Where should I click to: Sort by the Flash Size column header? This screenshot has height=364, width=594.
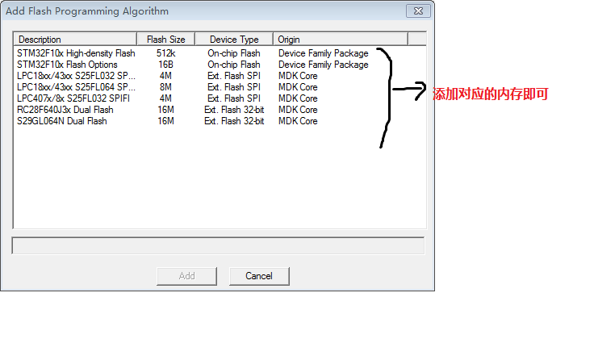[x=166, y=40]
